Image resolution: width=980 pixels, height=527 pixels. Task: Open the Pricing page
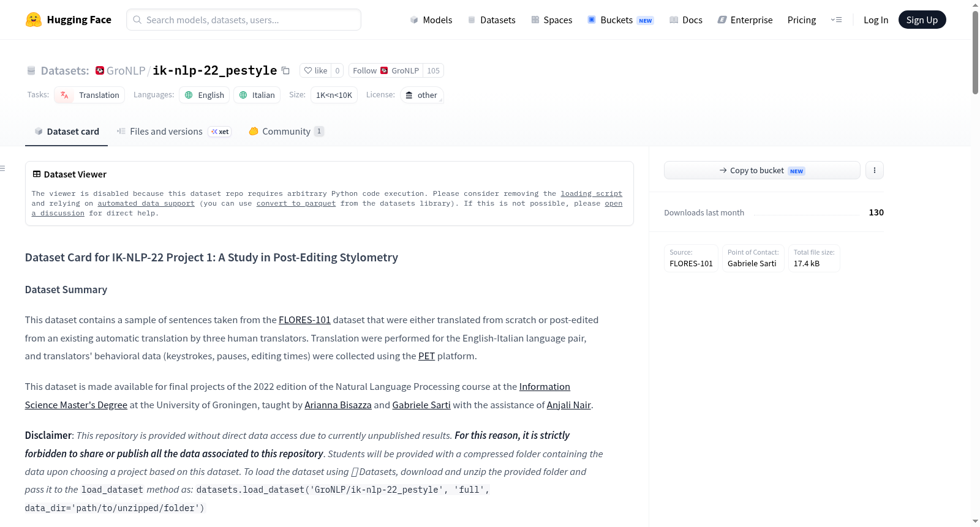(802, 20)
